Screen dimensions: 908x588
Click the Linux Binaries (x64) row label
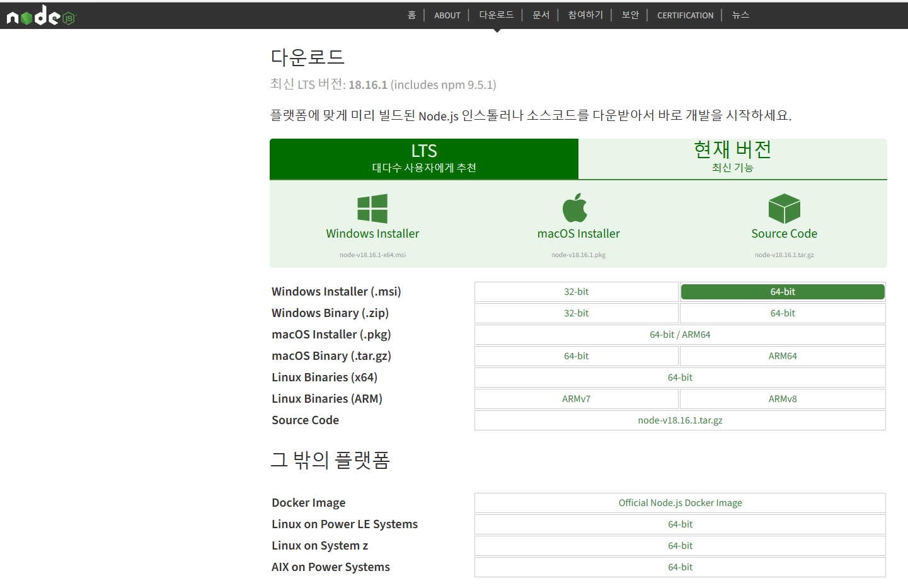pyautogui.click(x=325, y=378)
